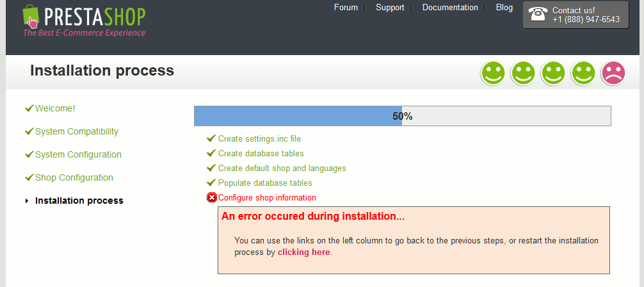Screen dimensions: 644x287
Task: Click the 50% progress bar
Action: pos(403,116)
